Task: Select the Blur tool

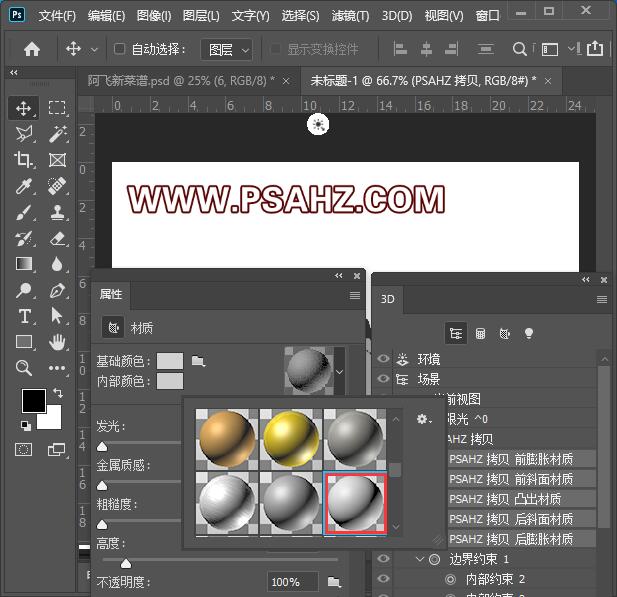Action: click(x=57, y=264)
